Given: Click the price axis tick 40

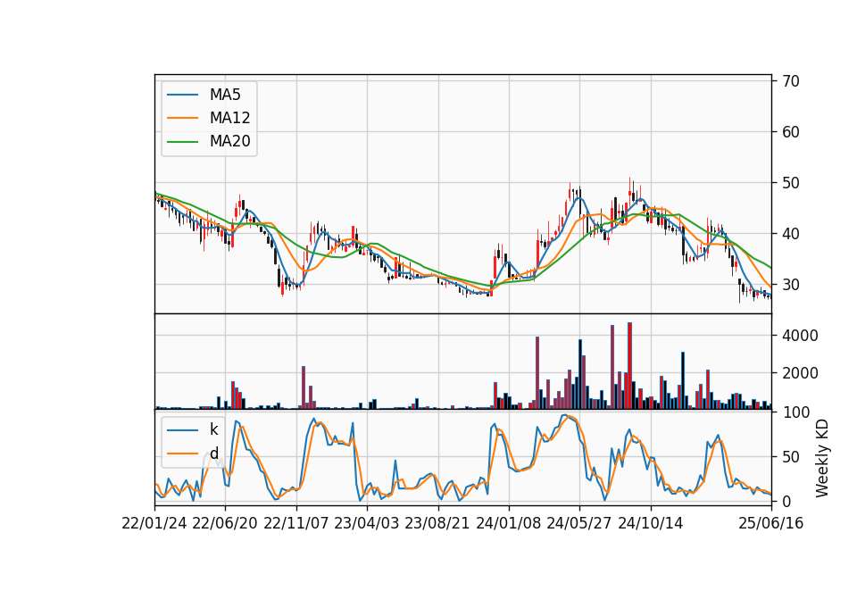Looking at the screenshot, I should [x=790, y=234].
